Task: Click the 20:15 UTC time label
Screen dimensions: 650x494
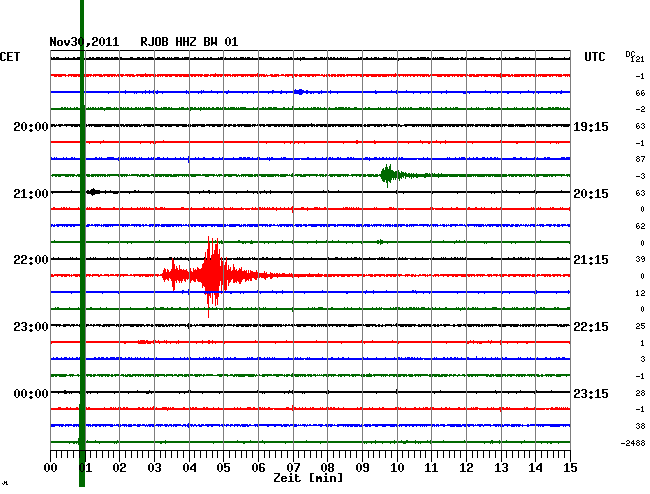Action: tap(591, 194)
